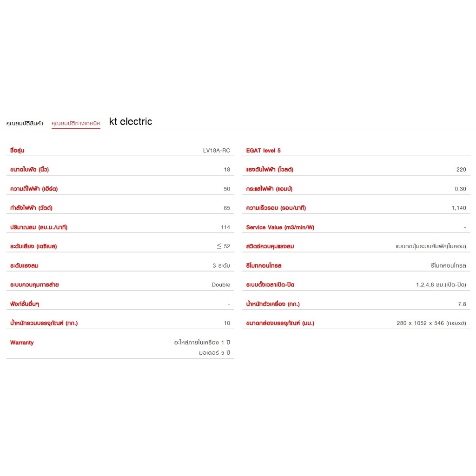Click the timer value 1,2,4,8 ชม.(เปิด-ปิด)
The width and height of the screenshot is (476, 476).
tap(441, 284)
